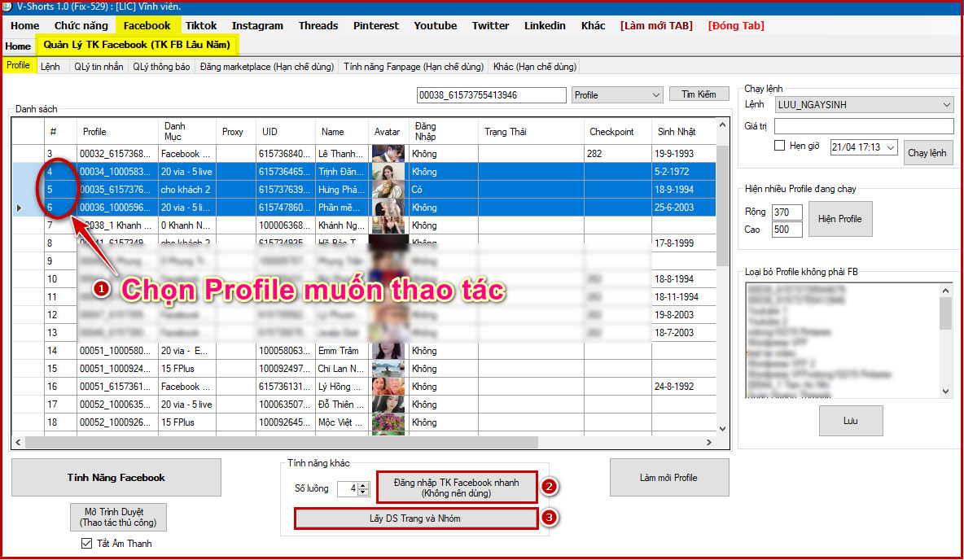The image size is (964, 560).
Task: Select the Pinterest menu
Action: [x=375, y=26]
